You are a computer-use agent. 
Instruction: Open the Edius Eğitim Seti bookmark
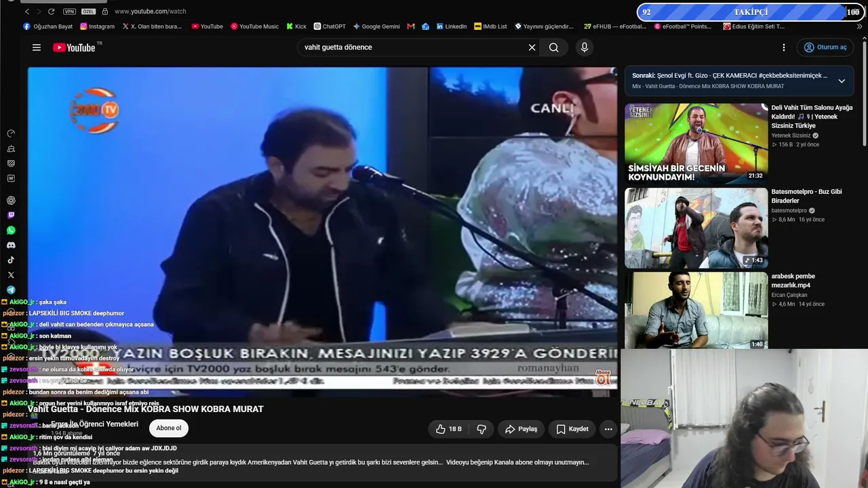(x=754, y=26)
